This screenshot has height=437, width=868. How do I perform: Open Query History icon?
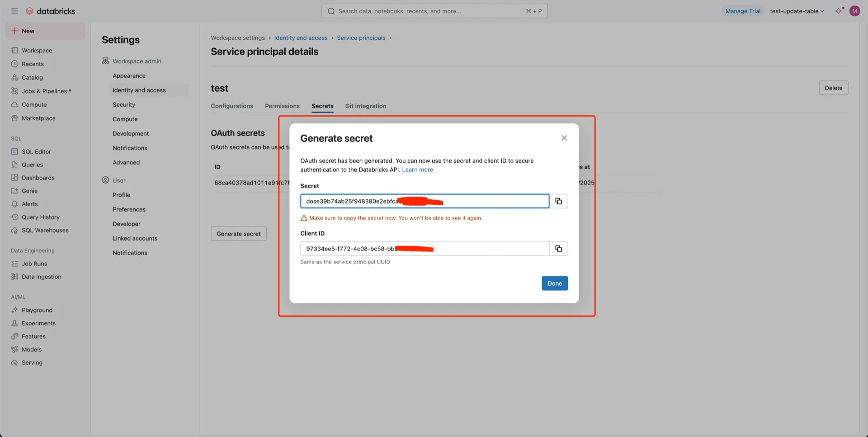point(14,217)
